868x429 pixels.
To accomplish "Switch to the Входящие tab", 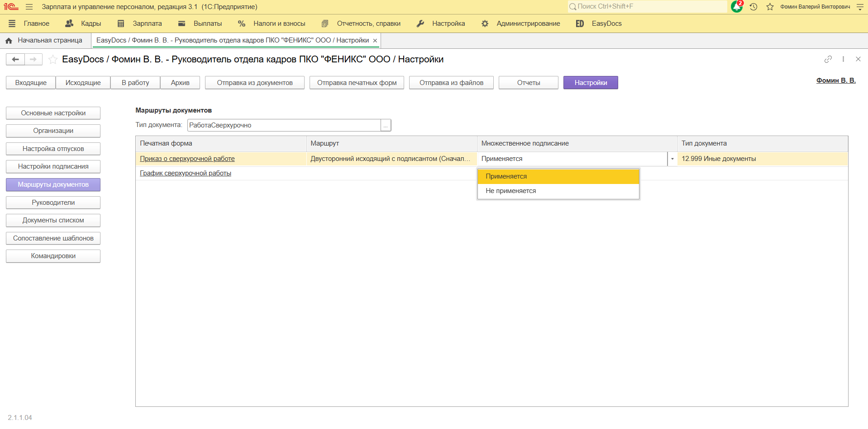I will click(31, 83).
